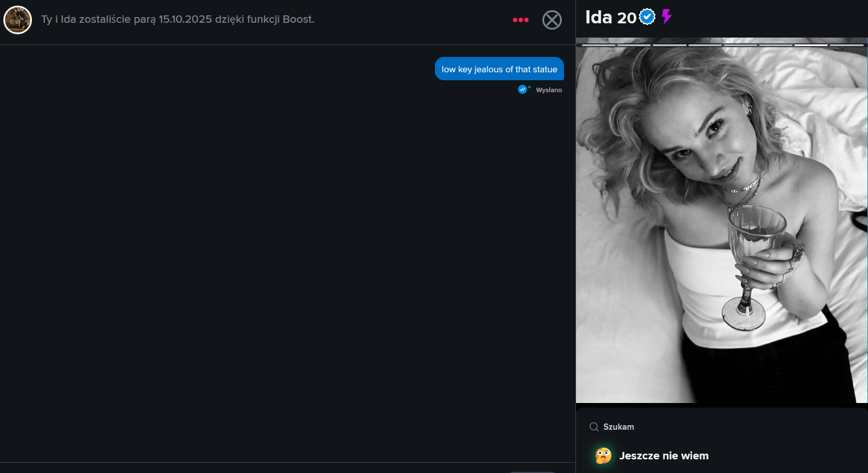The height and width of the screenshot is (473, 868).
Task: Select the highlighted seventh photo indicator
Action: [811, 45]
